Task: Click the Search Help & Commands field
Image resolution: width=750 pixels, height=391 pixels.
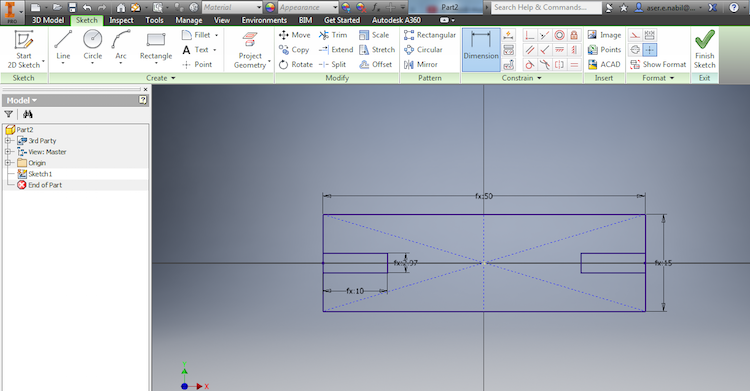Action: pyautogui.click(x=546, y=7)
